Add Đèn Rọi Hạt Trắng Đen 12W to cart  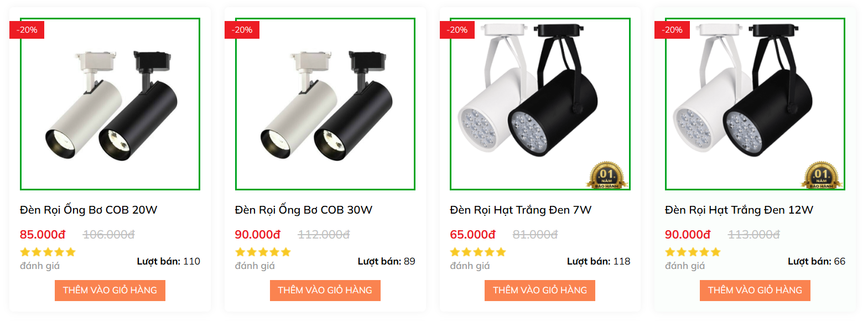[x=755, y=291]
